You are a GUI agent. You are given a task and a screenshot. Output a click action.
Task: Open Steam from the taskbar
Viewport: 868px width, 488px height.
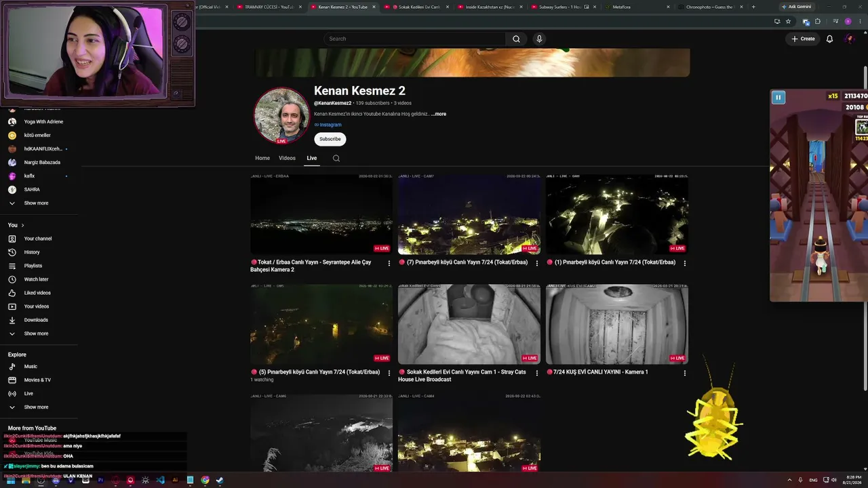click(x=220, y=480)
